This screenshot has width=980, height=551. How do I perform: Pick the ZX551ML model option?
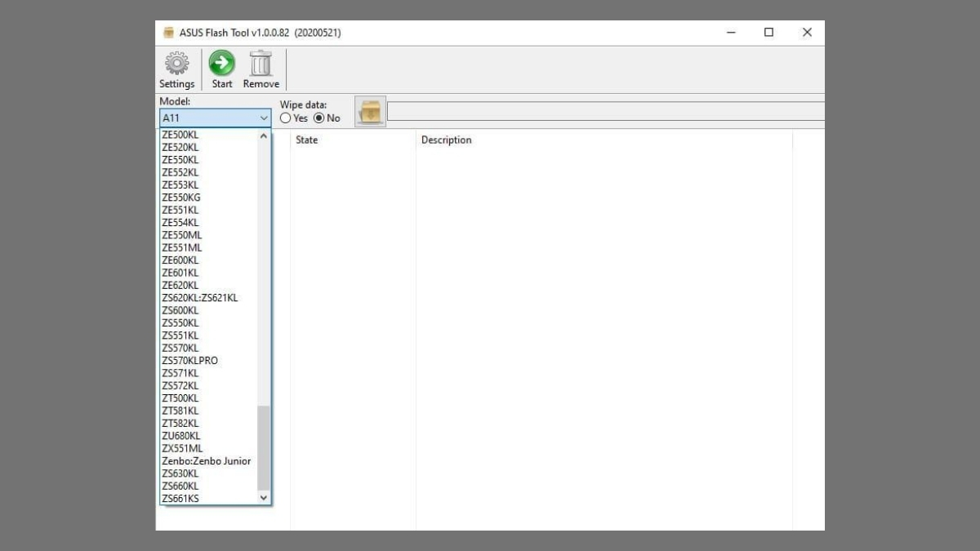[x=182, y=448]
